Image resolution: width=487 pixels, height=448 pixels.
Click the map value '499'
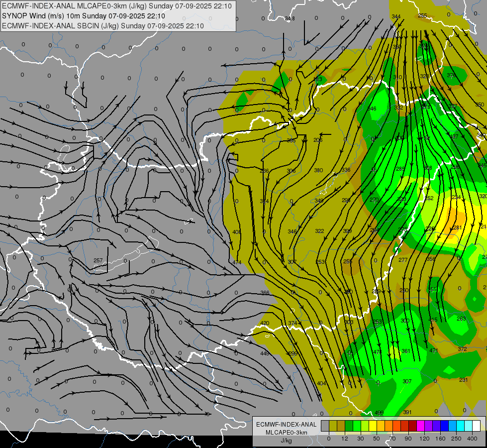coord(379,413)
